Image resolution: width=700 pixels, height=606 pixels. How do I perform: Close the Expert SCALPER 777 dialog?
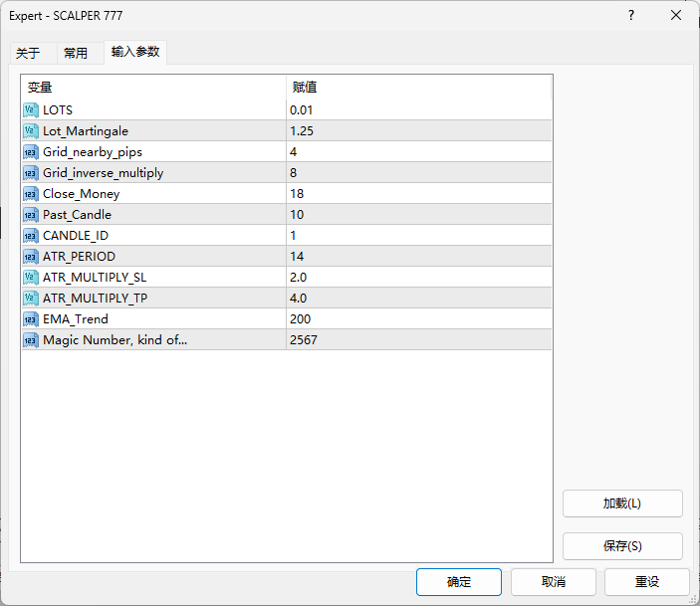pyautogui.click(x=676, y=16)
